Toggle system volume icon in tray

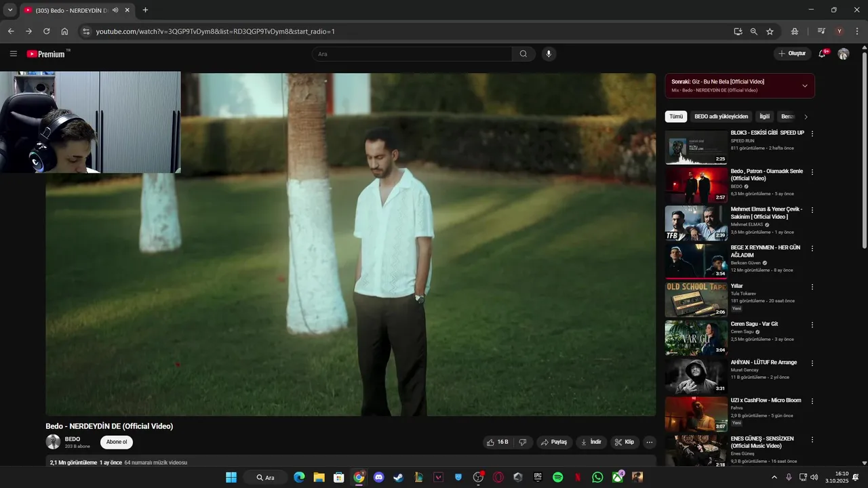click(x=814, y=477)
